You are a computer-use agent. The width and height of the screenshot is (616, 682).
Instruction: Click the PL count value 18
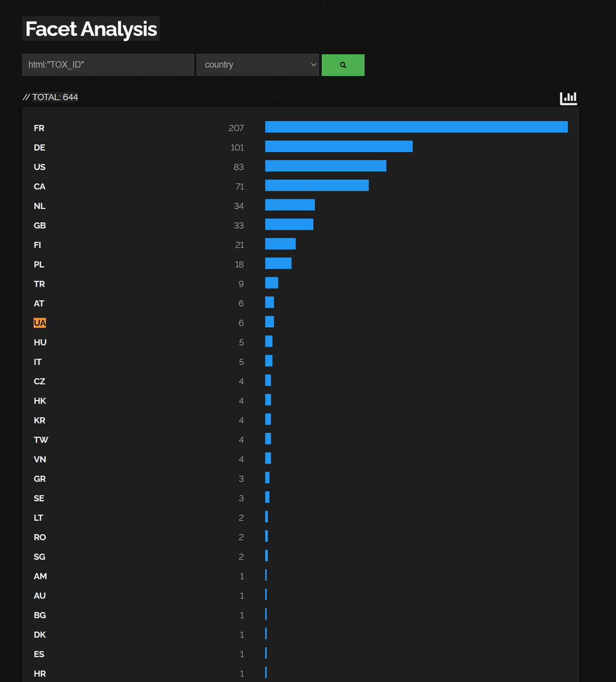(239, 264)
